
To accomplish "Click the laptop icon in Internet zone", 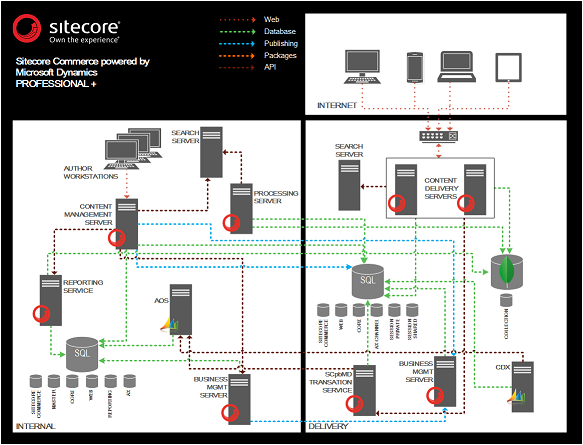I will click(457, 67).
